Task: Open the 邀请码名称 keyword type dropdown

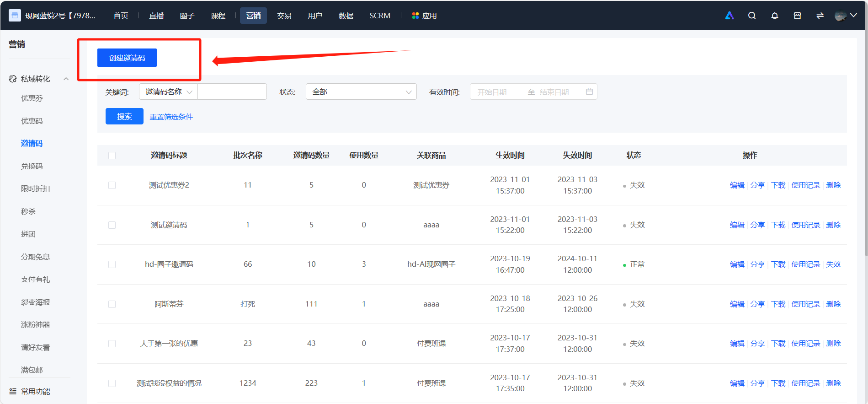Action: pyautogui.click(x=168, y=92)
